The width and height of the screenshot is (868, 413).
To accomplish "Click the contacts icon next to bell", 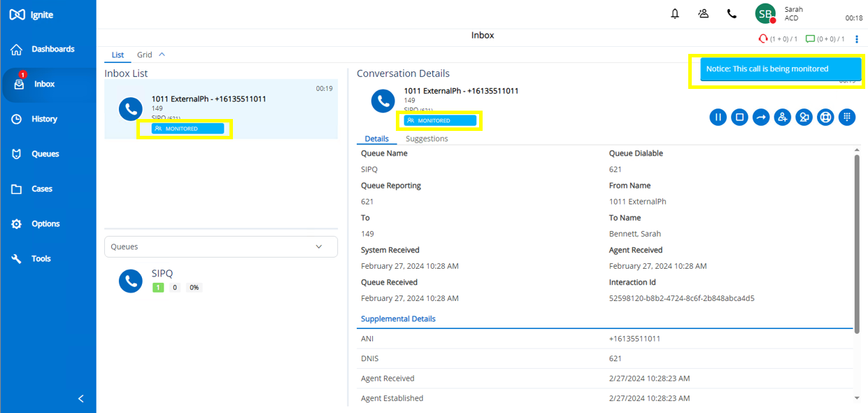I will pos(704,14).
